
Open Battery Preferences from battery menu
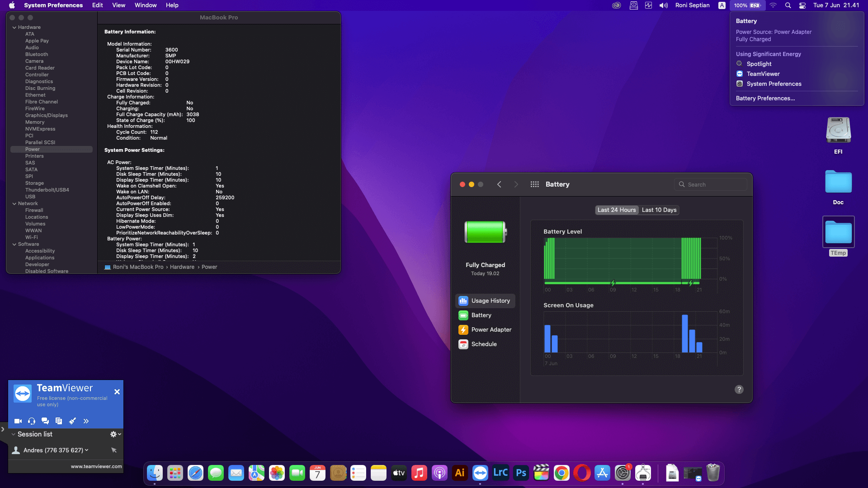(765, 99)
